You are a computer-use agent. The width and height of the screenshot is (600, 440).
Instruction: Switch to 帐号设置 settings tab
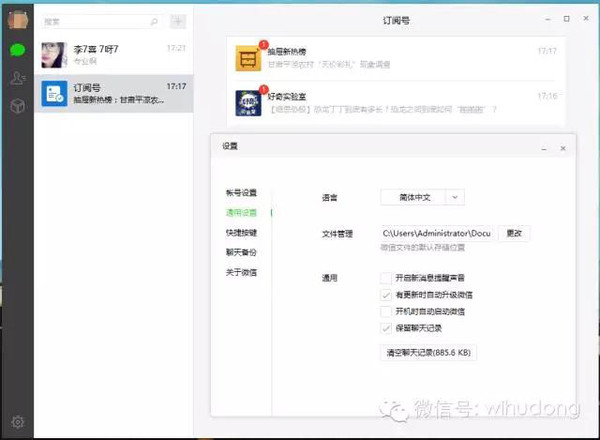click(241, 193)
